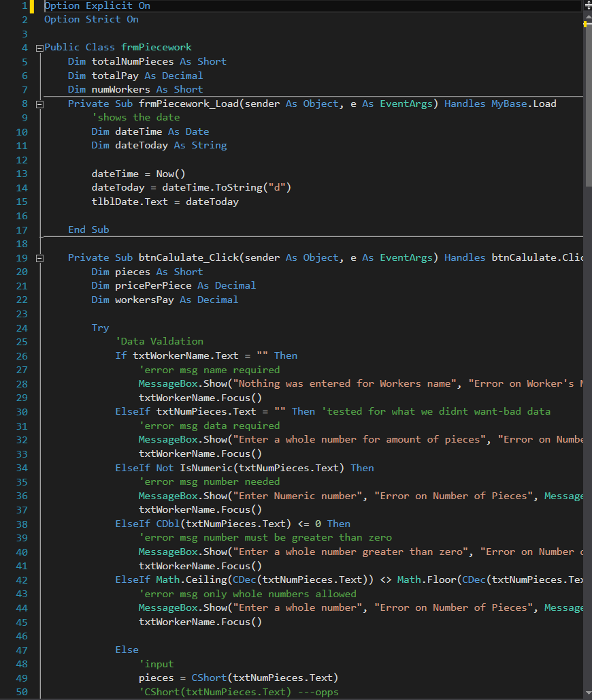592x700 pixels.
Task: Click line number 46 in margin
Action: click(22, 636)
